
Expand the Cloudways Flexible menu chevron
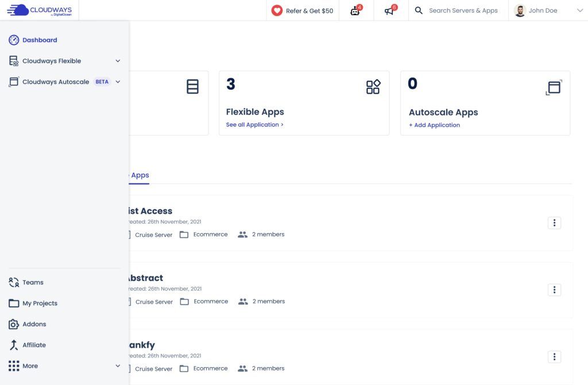pos(118,61)
